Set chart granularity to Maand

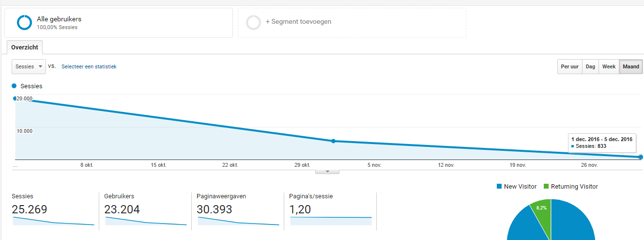[x=631, y=66]
